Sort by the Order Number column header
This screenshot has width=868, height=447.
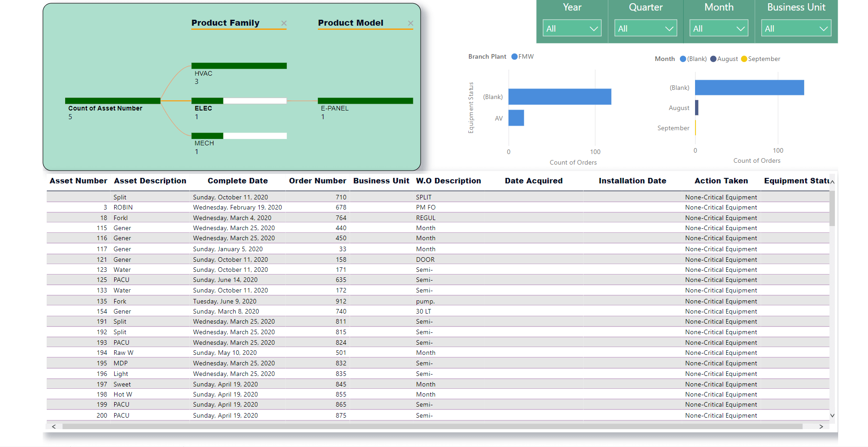317,181
